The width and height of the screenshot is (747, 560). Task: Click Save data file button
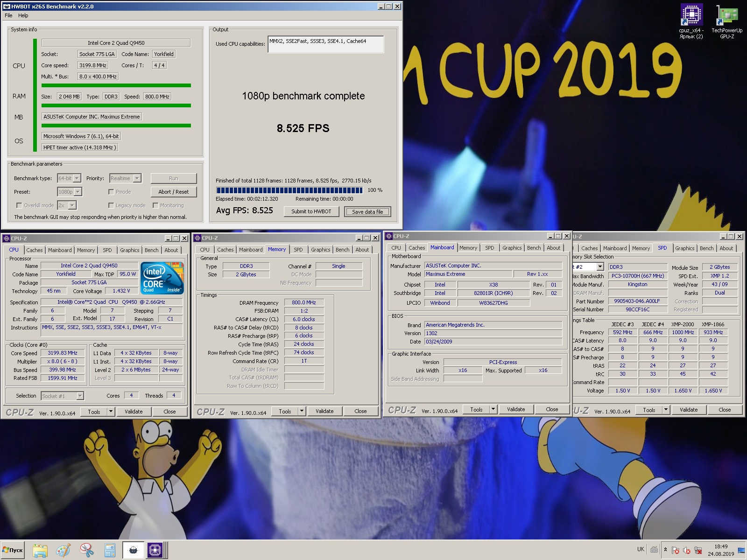367,211
